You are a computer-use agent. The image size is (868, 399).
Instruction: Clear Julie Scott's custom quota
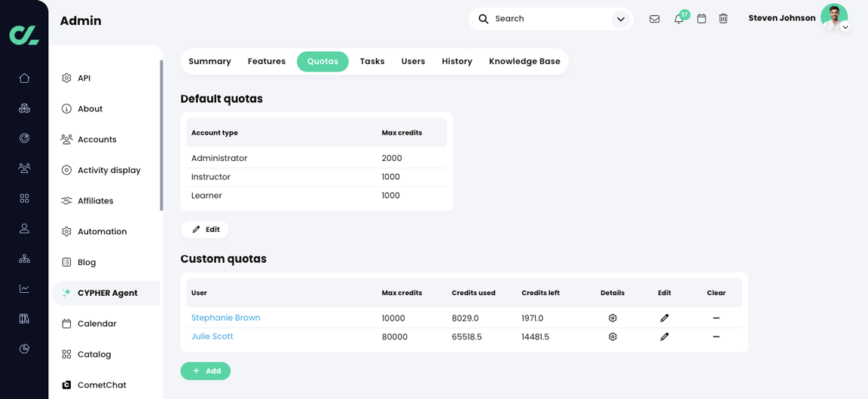pos(716,337)
